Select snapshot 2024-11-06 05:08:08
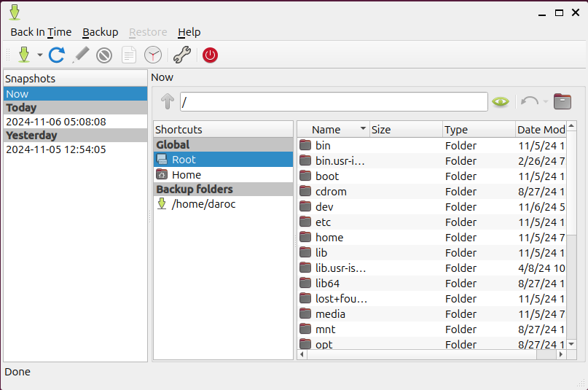 tap(56, 122)
